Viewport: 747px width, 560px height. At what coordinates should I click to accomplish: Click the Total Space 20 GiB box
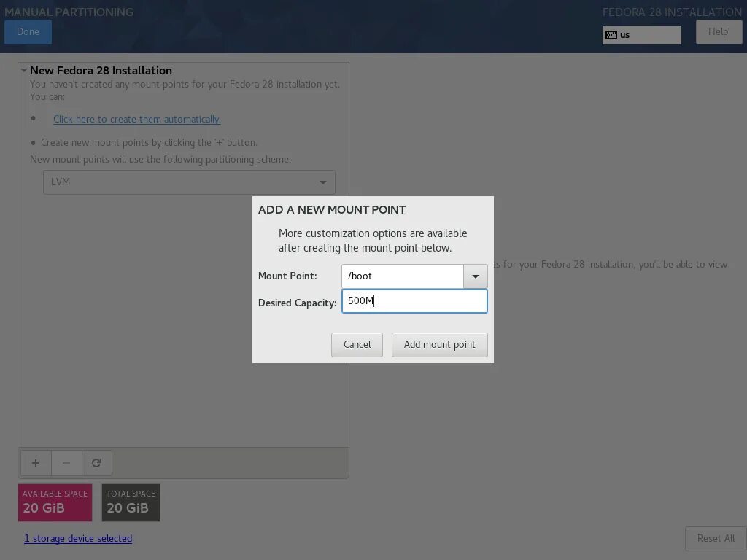point(131,503)
